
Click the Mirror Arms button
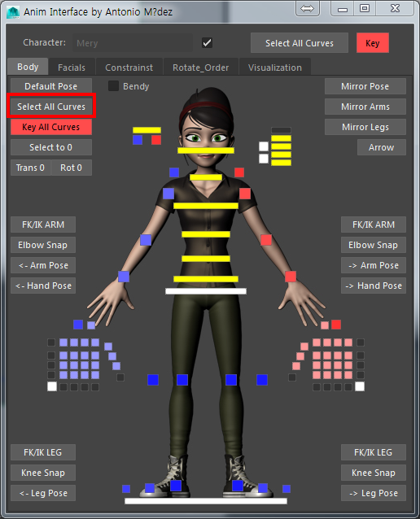click(365, 107)
